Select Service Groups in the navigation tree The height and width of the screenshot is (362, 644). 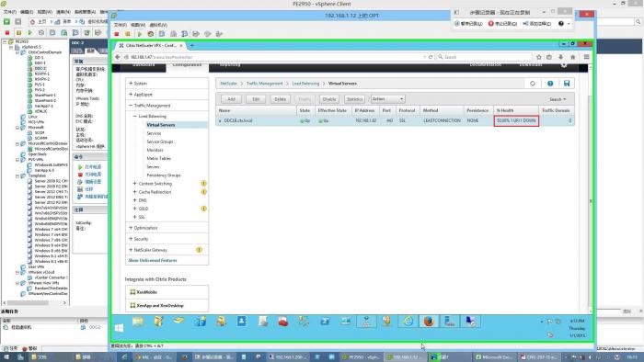click(x=160, y=141)
